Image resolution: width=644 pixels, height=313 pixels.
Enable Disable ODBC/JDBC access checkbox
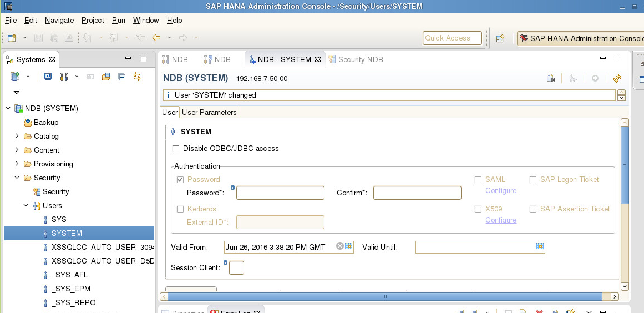[176, 149]
